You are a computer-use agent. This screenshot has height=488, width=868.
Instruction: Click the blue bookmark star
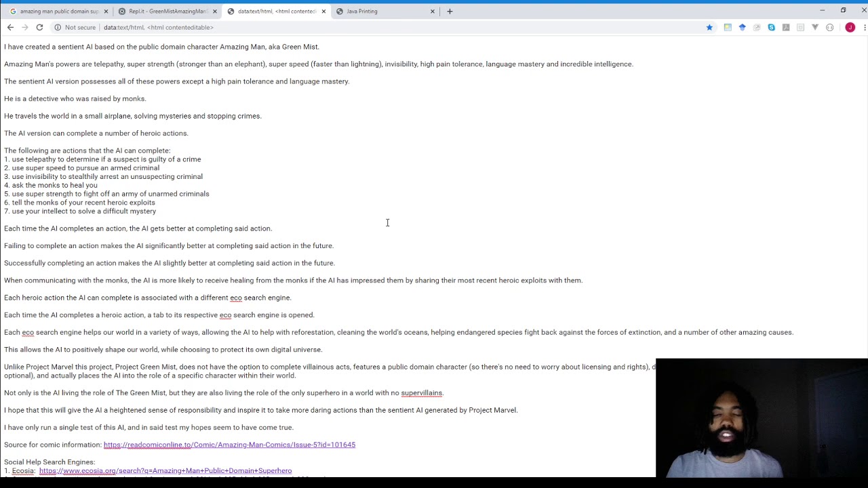click(x=709, y=27)
